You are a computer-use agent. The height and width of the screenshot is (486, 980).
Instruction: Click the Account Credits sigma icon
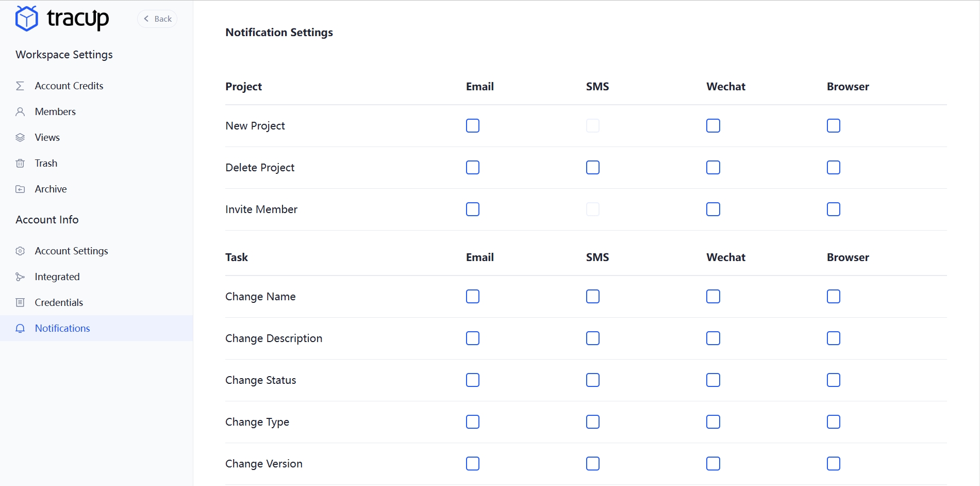click(20, 86)
